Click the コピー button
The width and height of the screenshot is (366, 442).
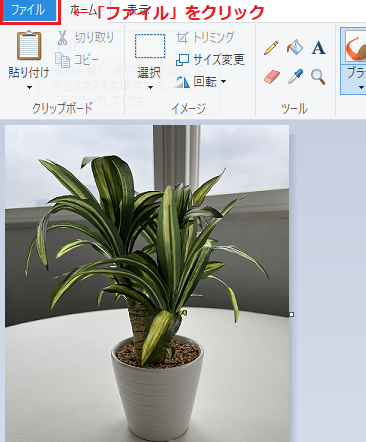point(77,60)
